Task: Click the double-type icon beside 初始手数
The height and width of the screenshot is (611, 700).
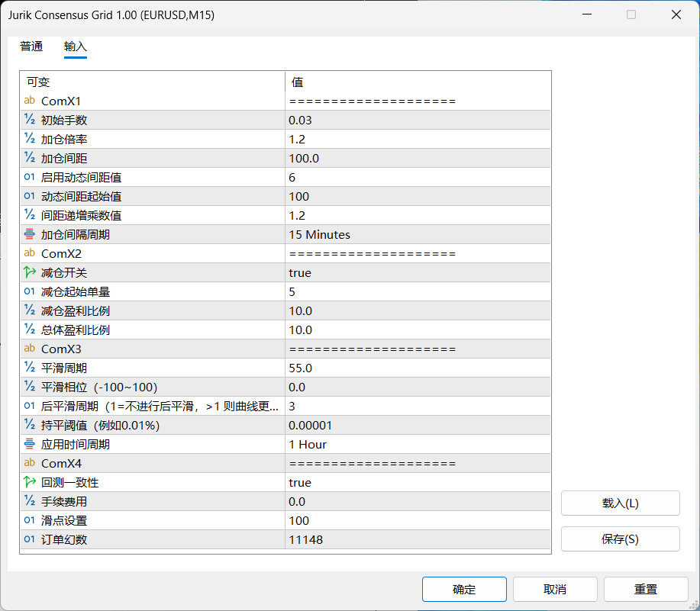Action: [x=30, y=120]
